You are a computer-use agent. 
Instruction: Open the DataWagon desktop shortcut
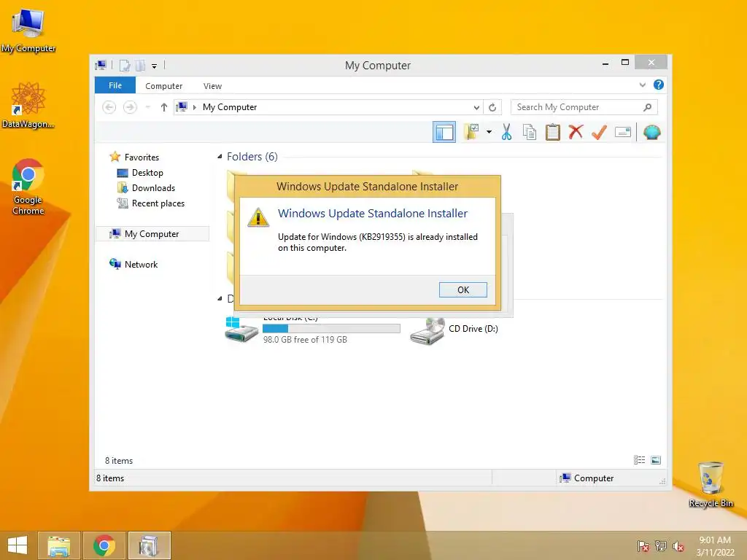point(28,105)
